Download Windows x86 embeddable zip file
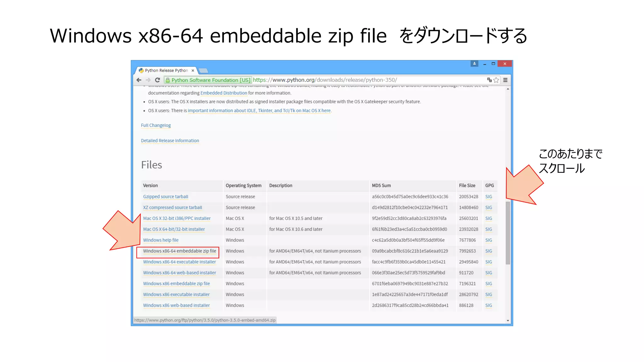This screenshot has height=362, width=644. pos(176,284)
